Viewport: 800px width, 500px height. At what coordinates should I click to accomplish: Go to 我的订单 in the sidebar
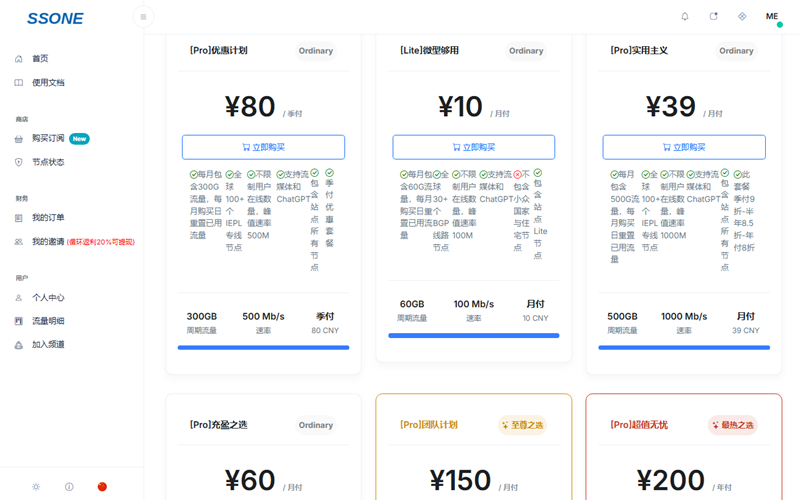(48, 218)
